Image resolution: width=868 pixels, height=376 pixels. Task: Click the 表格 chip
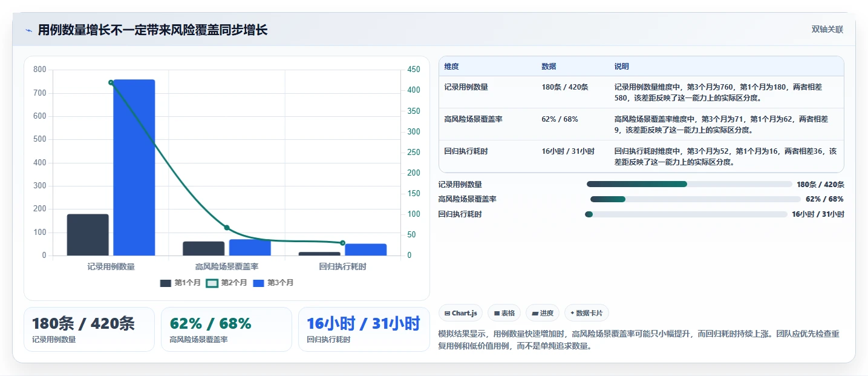click(x=504, y=313)
